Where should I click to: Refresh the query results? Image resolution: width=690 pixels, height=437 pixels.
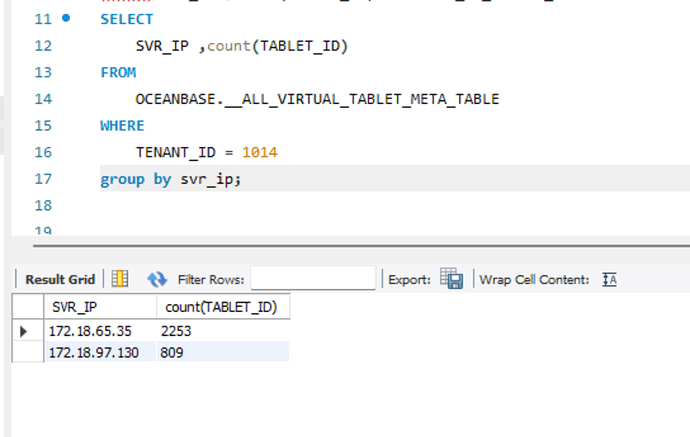(157, 279)
